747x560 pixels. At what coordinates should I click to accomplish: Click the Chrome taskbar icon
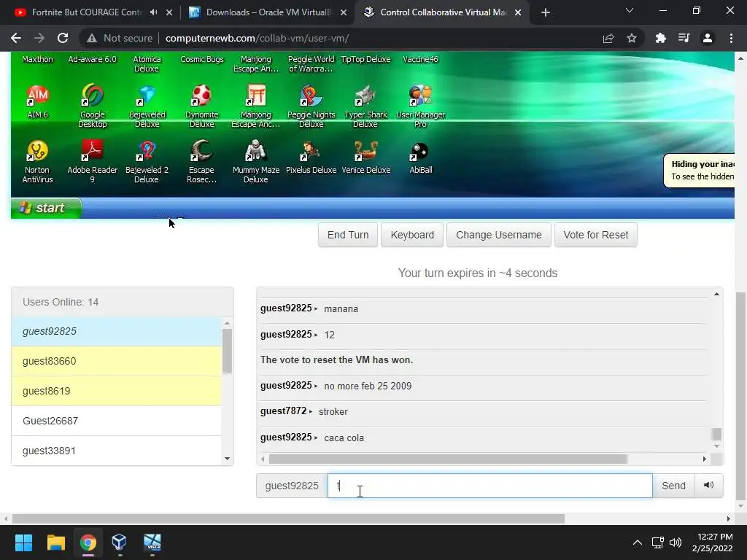(x=88, y=542)
